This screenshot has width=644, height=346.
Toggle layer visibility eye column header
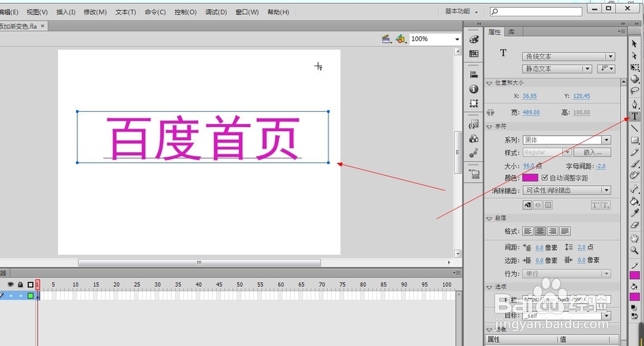pyautogui.click(x=11, y=284)
